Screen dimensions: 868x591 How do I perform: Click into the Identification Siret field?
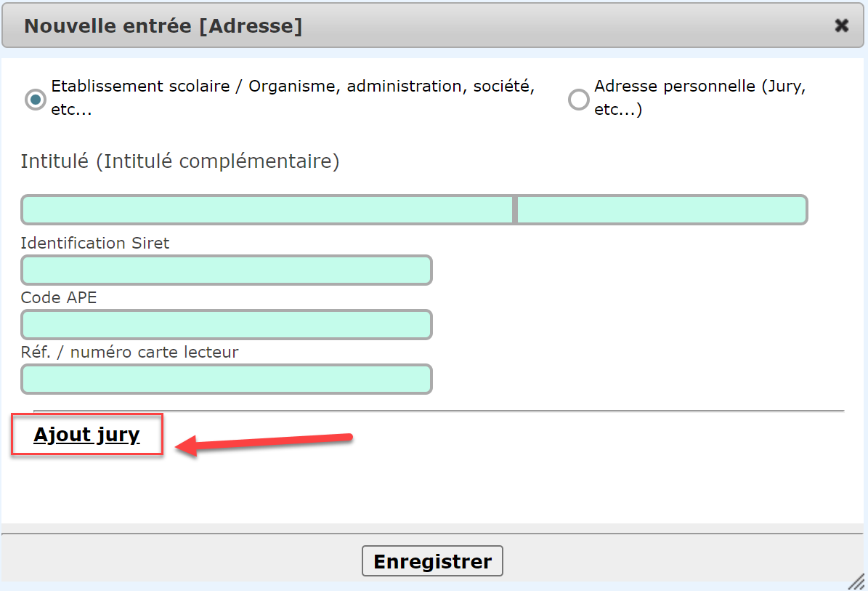point(227,270)
